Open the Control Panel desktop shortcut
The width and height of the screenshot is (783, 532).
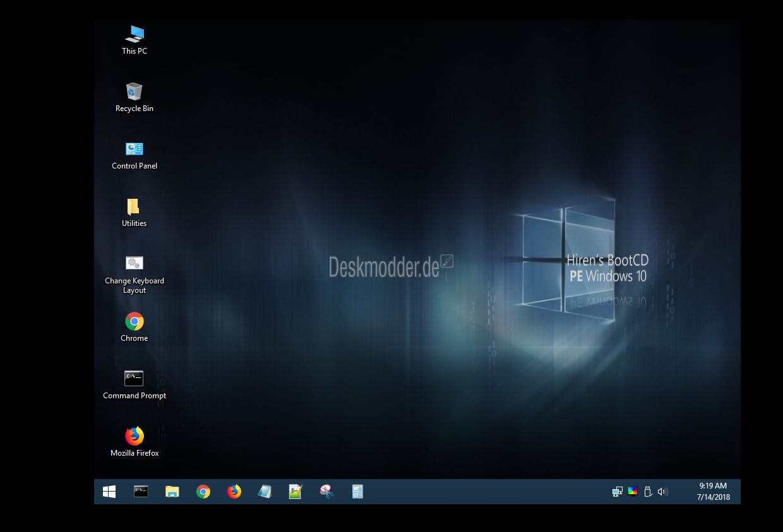pos(134,155)
